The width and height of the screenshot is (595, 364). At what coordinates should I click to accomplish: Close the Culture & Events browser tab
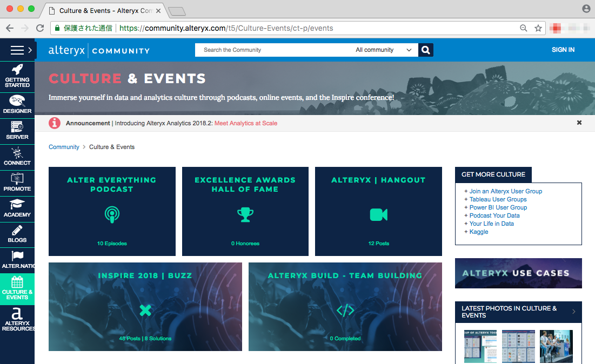click(158, 11)
